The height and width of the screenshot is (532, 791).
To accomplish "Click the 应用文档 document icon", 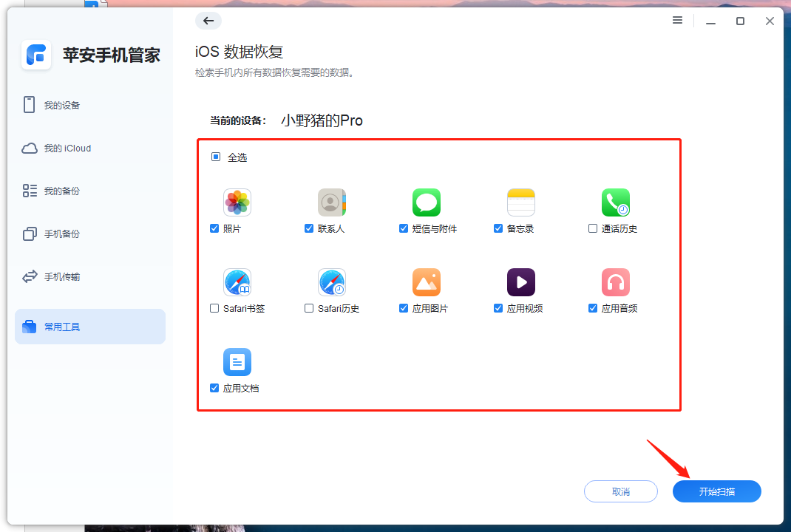I will pos(237,361).
